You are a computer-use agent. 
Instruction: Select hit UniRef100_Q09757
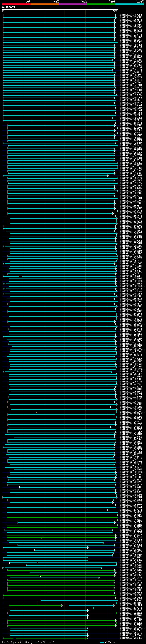(131, 321)
